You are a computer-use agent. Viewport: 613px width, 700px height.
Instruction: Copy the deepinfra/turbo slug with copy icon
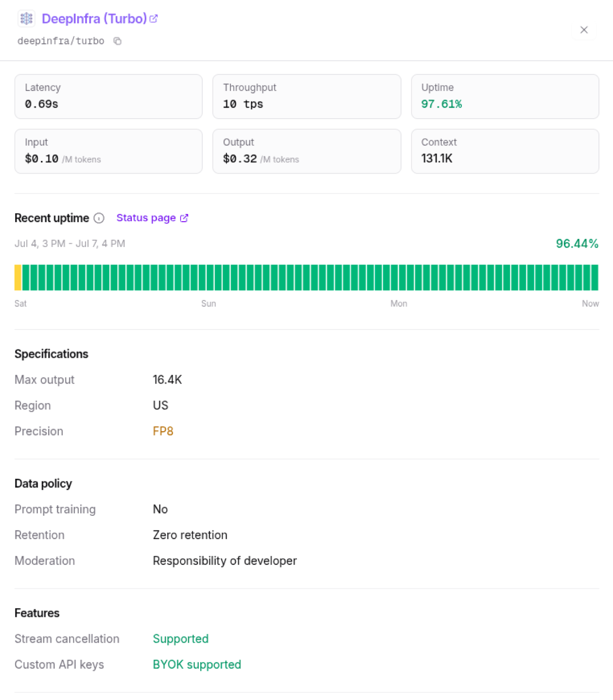pos(117,41)
